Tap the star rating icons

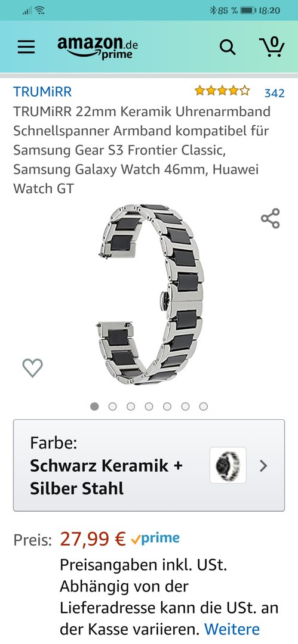(222, 91)
